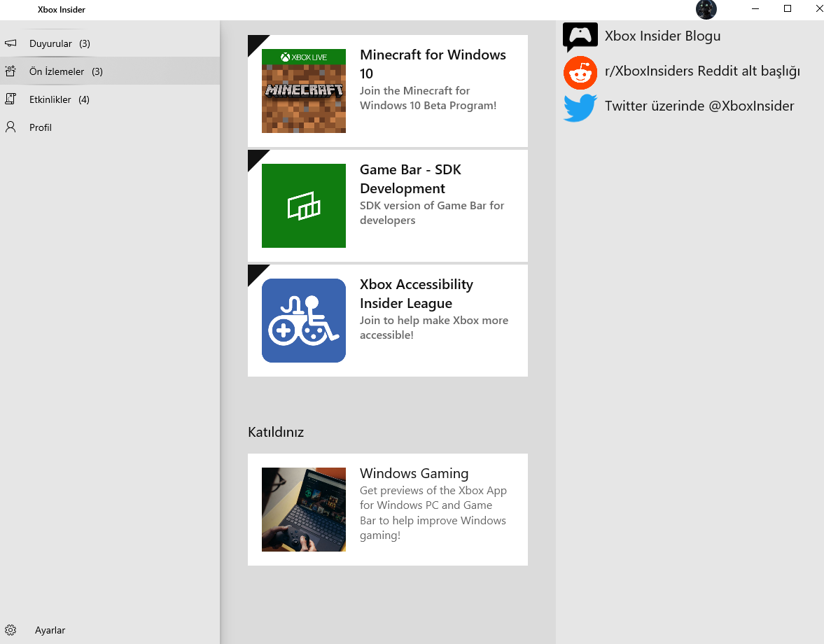Click the Ön İzlemeler (3) count badge
Image resolution: width=824 pixels, height=644 pixels.
coord(97,71)
